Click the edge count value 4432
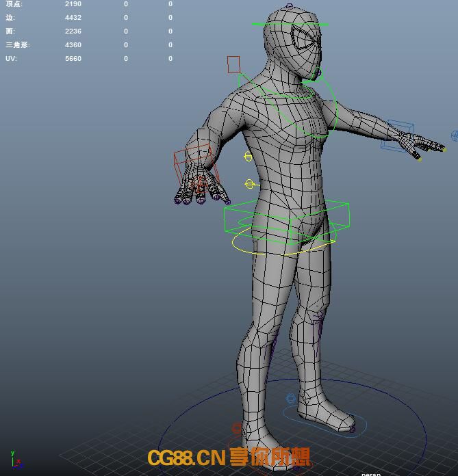Viewport: 458px width, 476px height. [x=73, y=18]
